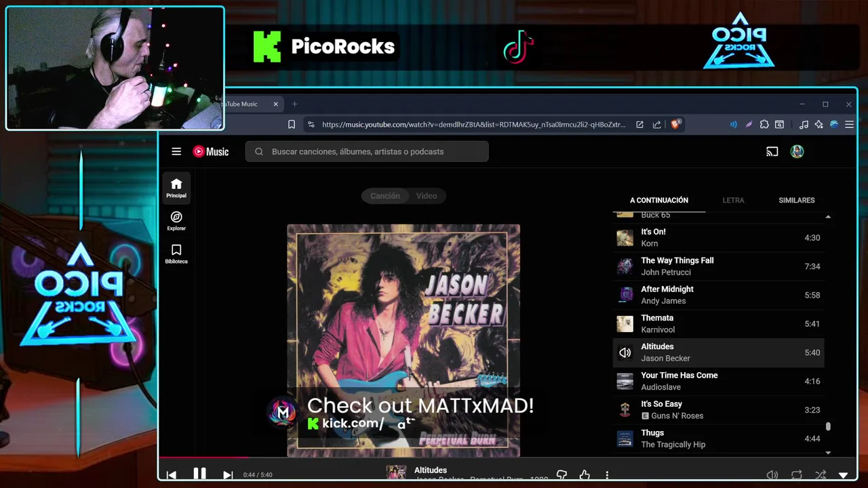Open more options for current song in player bar
Screen dimensions: 868x488
point(607,475)
